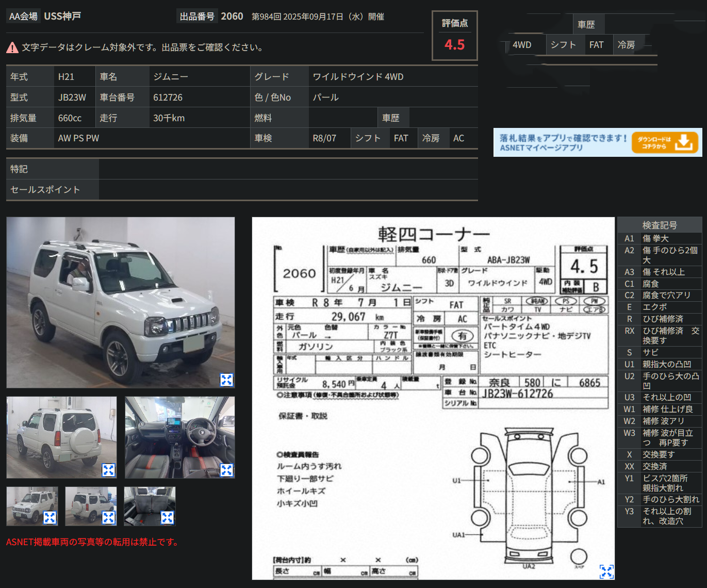Viewport: 707px width, 588px height.
Task: Switch to the 車歴 tab at top right
Action: tap(588, 24)
